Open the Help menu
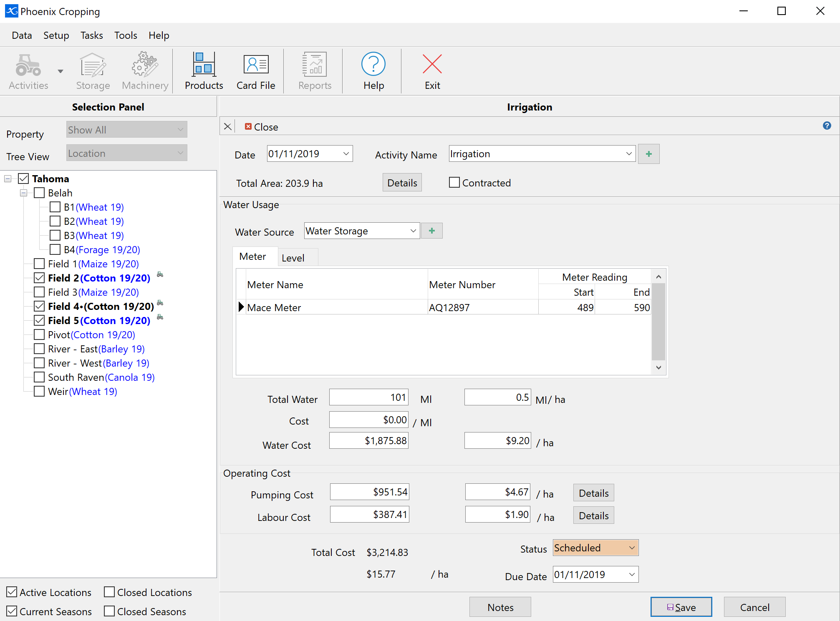840x621 pixels. coord(159,35)
